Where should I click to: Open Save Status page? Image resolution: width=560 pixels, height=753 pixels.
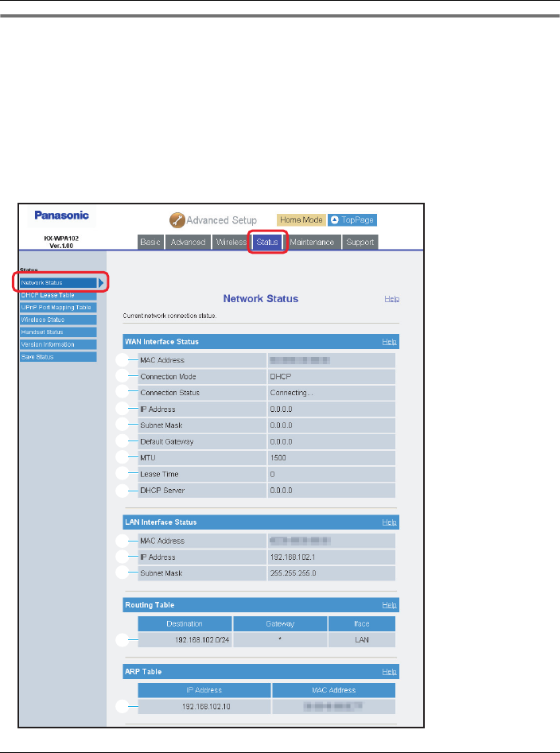58,357
